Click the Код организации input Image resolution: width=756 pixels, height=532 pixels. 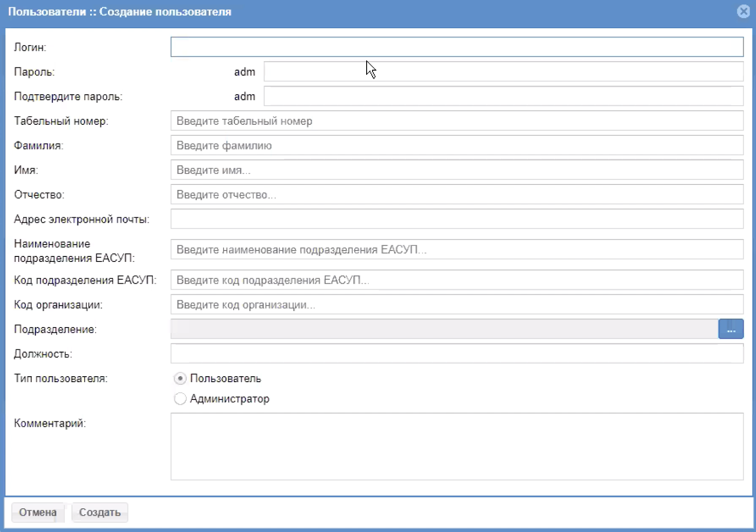(x=457, y=305)
